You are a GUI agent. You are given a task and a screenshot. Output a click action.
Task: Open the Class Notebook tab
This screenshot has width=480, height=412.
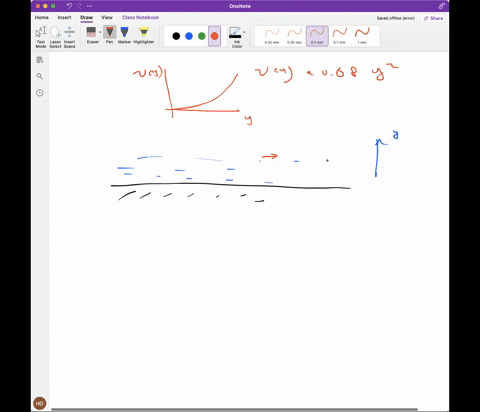(140, 17)
